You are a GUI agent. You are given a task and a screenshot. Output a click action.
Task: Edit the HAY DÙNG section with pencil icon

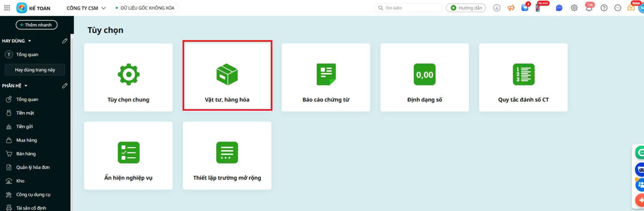pyautogui.click(x=64, y=41)
